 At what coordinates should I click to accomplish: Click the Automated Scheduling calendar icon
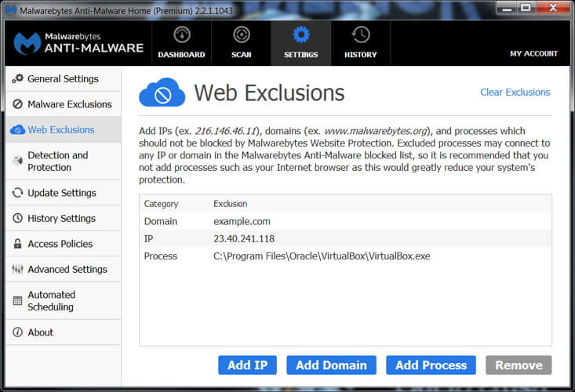tap(17, 301)
